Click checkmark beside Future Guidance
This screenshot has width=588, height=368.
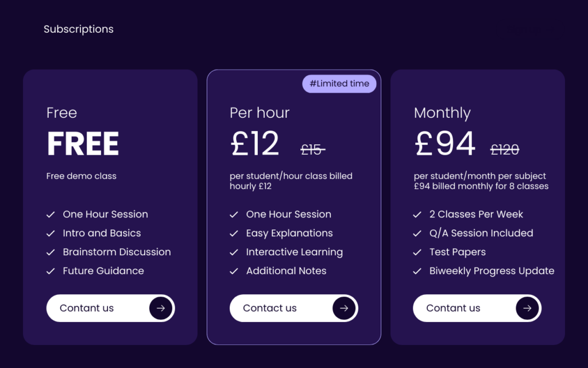51,271
